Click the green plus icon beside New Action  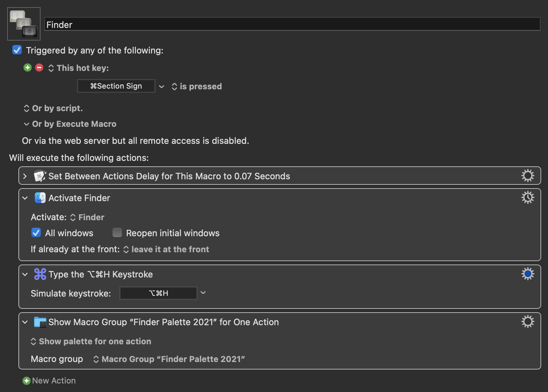tap(26, 381)
